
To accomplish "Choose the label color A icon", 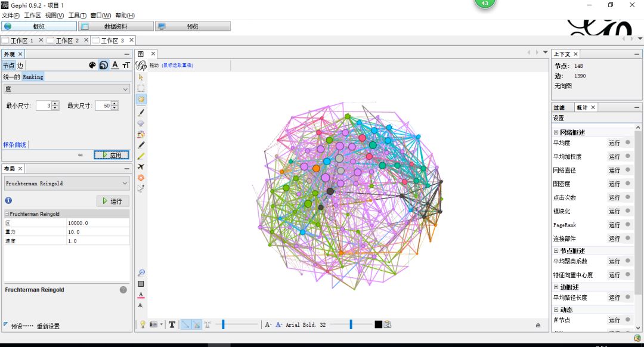I will click(x=115, y=66).
